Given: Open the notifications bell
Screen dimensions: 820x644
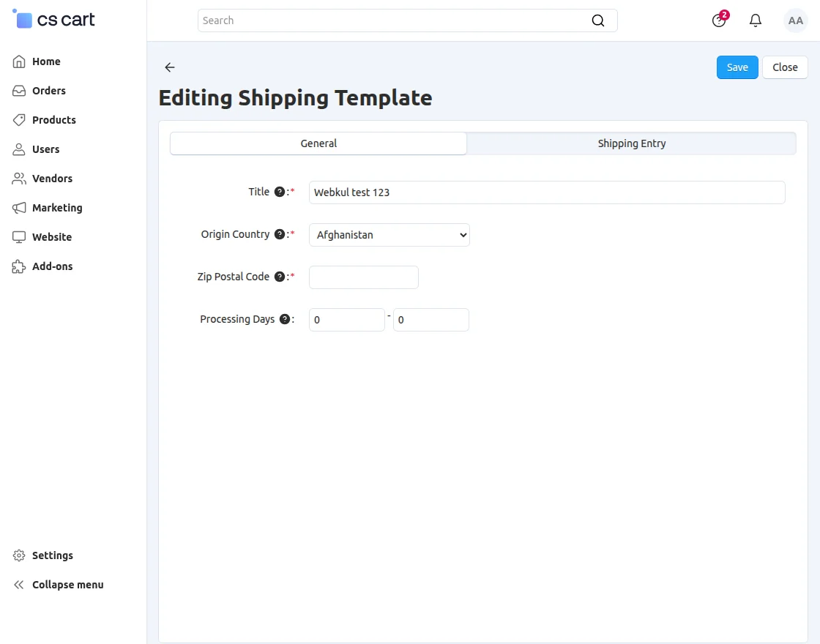Looking at the screenshot, I should [755, 20].
